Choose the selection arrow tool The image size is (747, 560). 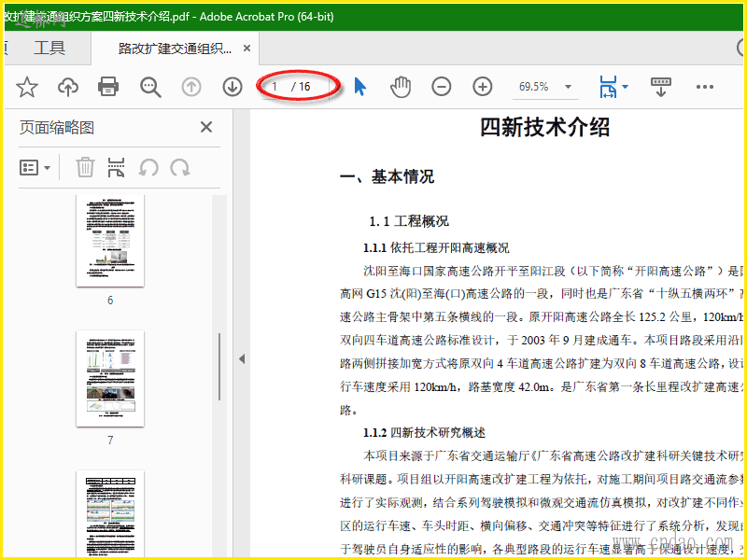tap(360, 87)
